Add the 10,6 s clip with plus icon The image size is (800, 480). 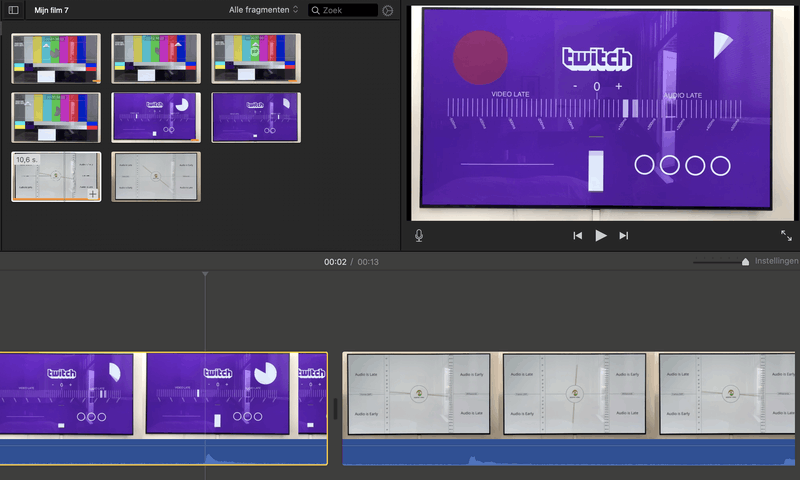[x=93, y=194]
